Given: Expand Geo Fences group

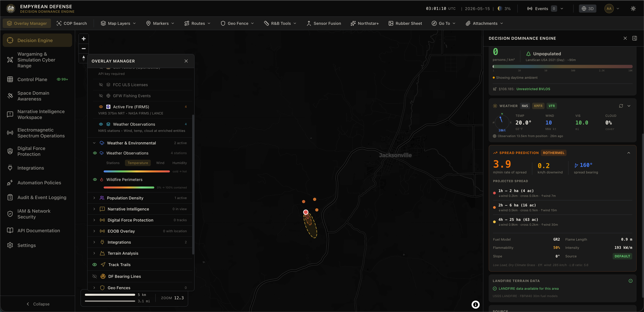Looking at the screenshot, I should tap(94, 288).
